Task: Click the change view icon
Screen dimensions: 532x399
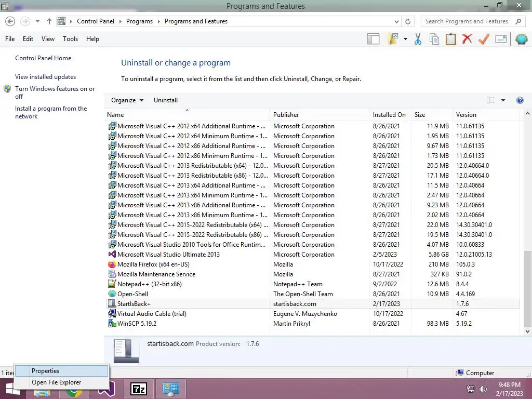Action: pos(490,100)
